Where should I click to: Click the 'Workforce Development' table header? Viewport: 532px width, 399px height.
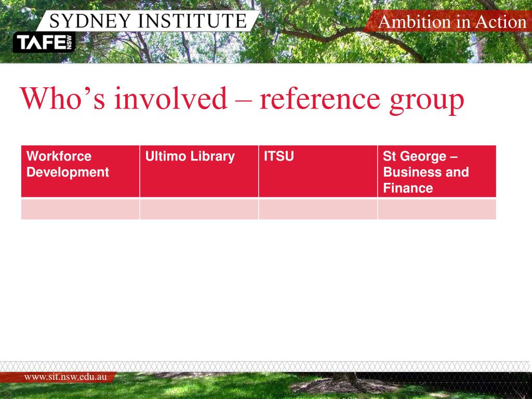(x=80, y=171)
